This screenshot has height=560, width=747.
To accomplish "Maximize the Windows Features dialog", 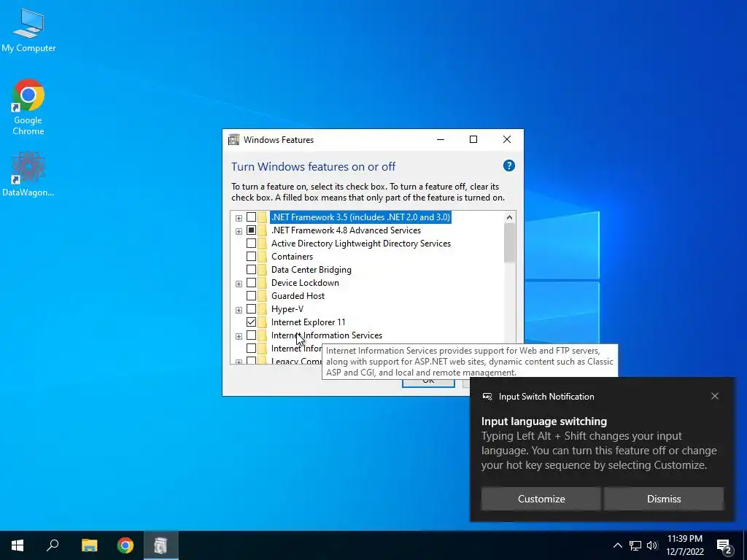I will click(473, 139).
